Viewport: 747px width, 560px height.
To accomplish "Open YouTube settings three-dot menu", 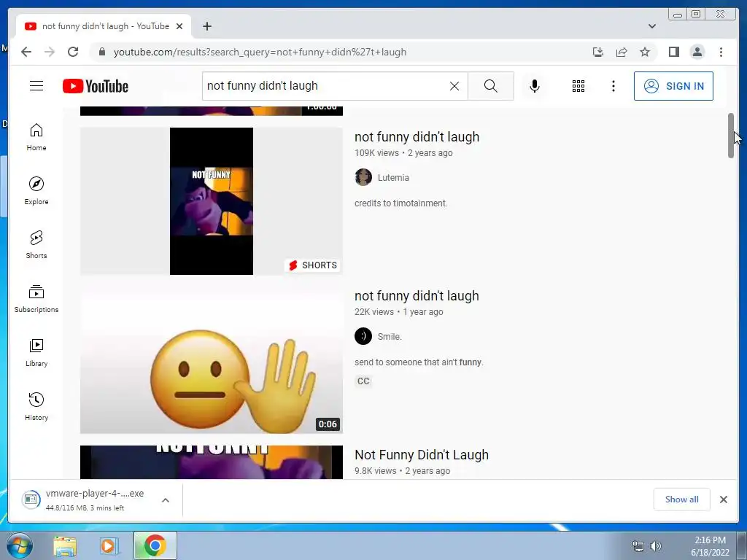I will pos(613,86).
